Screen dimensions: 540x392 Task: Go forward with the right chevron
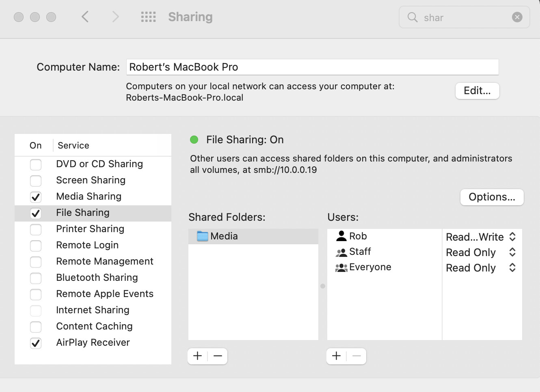click(116, 17)
